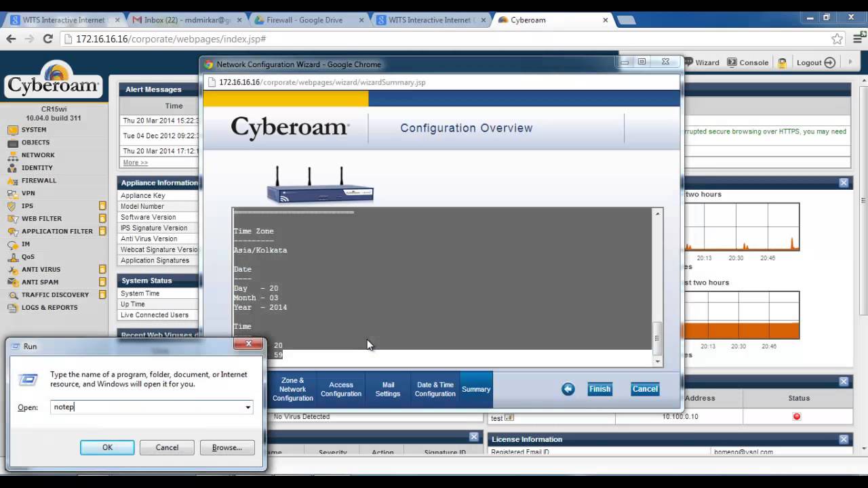Click Finish in the configuration wizard

[x=599, y=389]
